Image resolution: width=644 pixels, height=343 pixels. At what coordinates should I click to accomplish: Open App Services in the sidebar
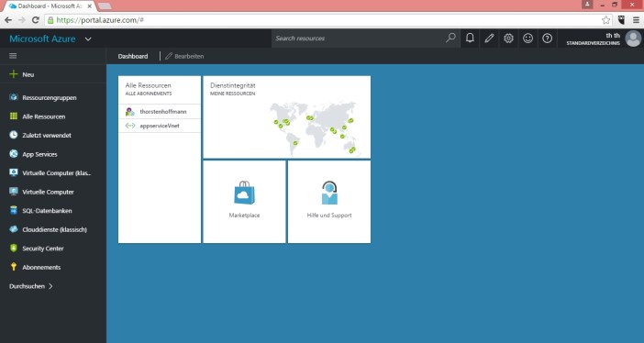(x=53, y=154)
